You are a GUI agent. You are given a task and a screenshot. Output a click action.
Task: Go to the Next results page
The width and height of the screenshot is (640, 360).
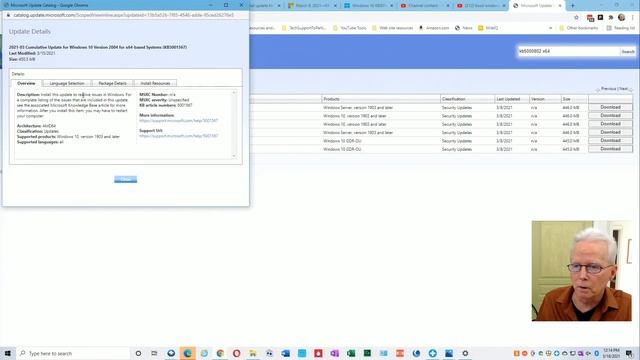pos(624,89)
